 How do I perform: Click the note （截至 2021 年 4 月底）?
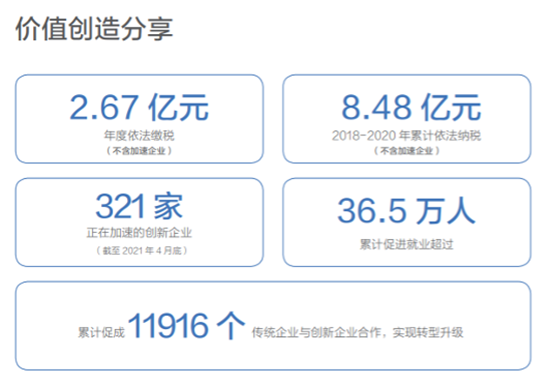[x=142, y=251]
